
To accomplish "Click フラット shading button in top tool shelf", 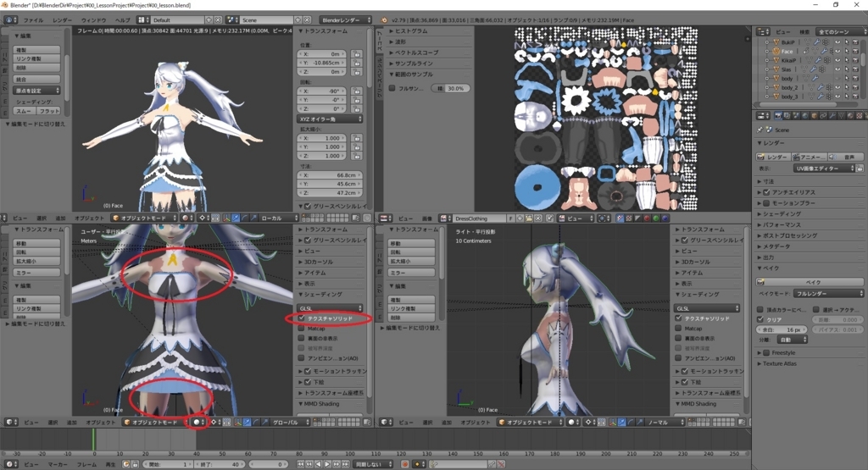I will 48,111.
